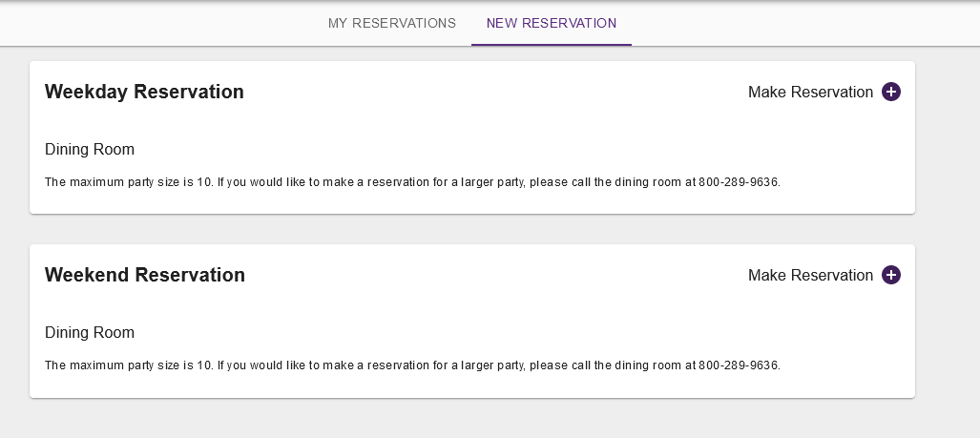
Task: Select Dining Room label under Weekday Reservation
Action: [90, 149]
